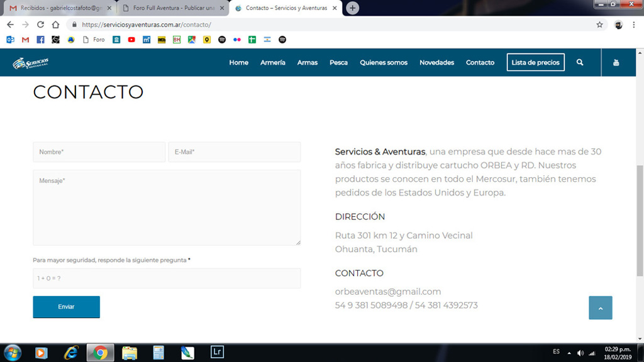
Task: Open Internet Explorer from the taskbar
Action: pyautogui.click(x=70, y=353)
